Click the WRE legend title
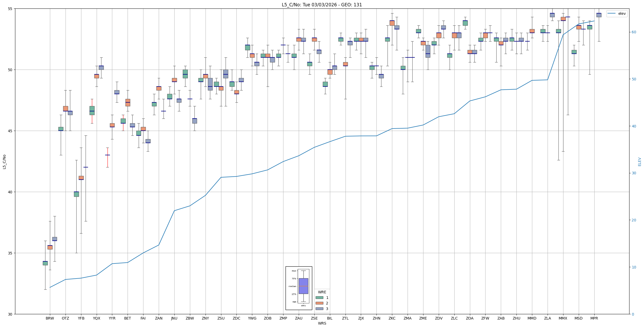Screen dimensions: 644x328 (x=322, y=292)
